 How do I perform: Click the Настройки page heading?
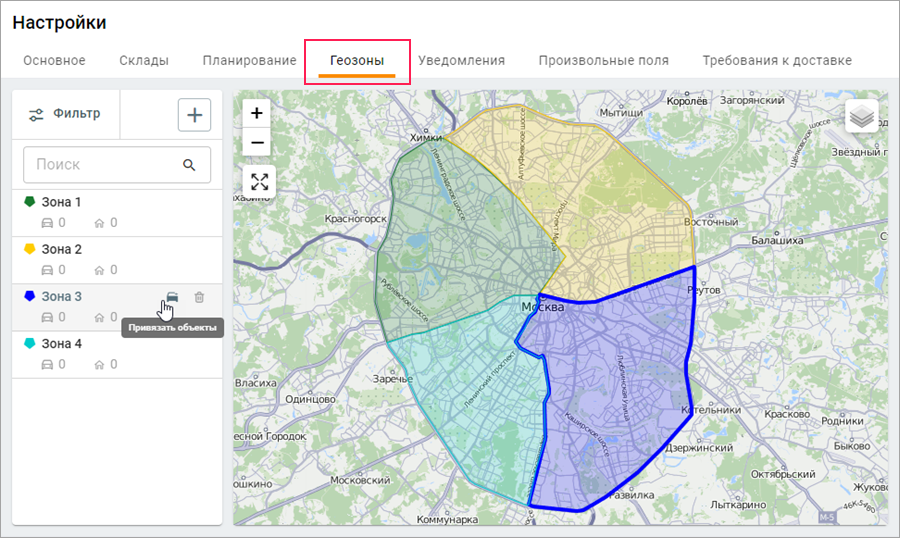click(59, 22)
